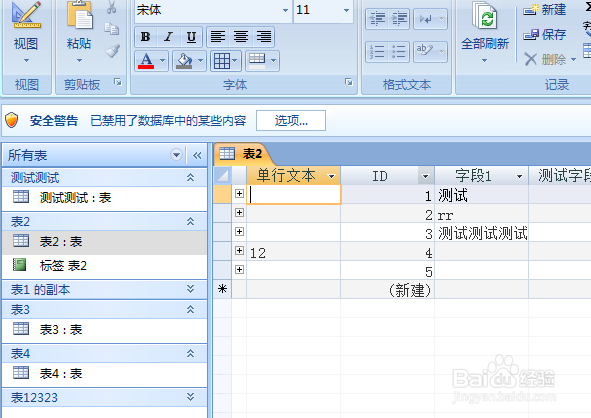Collapse the 表3 group
591x418 pixels.
(191, 309)
